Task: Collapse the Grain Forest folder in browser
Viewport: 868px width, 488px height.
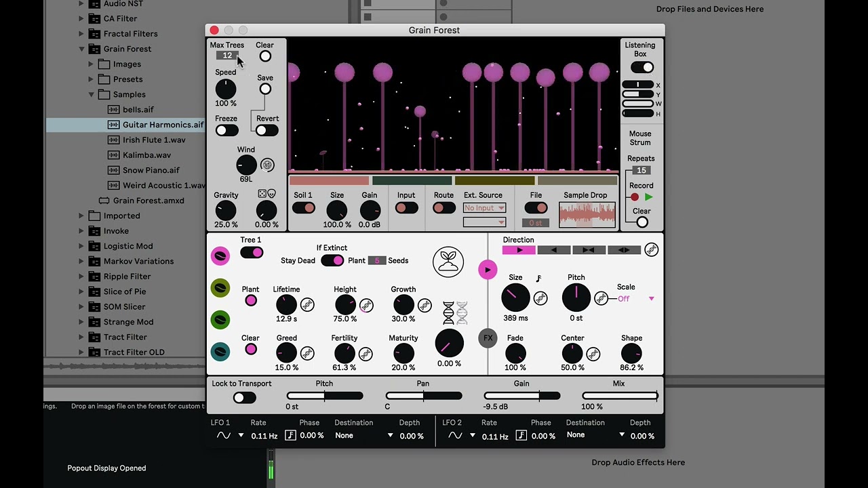Action: coord(81,49)
